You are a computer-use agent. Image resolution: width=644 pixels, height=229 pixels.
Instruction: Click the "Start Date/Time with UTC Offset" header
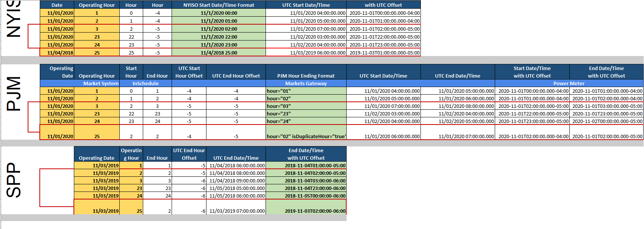[532, 72]
